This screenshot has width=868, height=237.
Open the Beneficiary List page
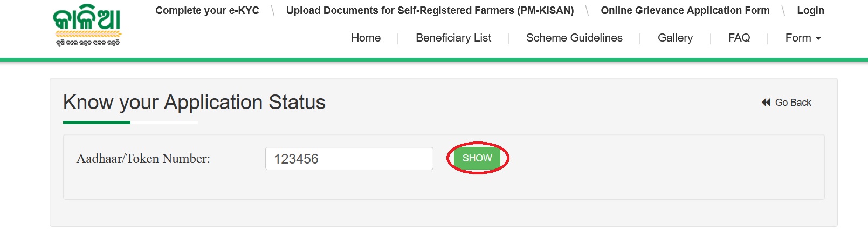pyautogui.click(x=453, y=38)
